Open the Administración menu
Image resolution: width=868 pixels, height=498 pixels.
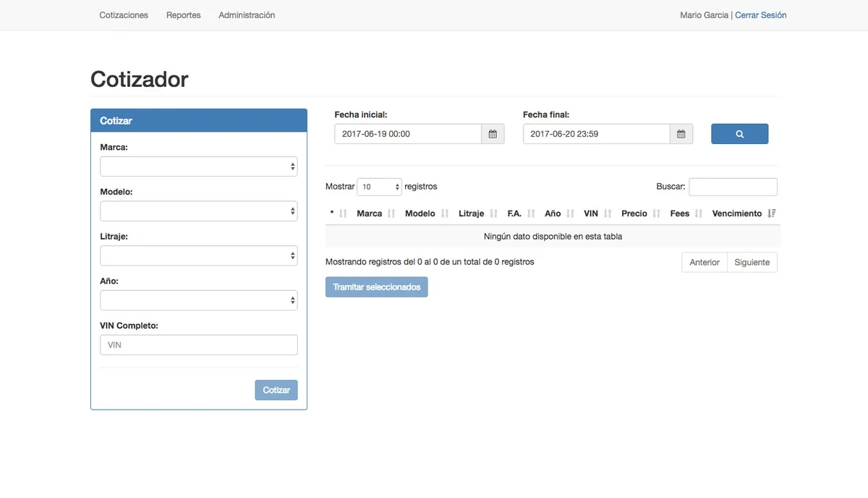coord(247,15)
